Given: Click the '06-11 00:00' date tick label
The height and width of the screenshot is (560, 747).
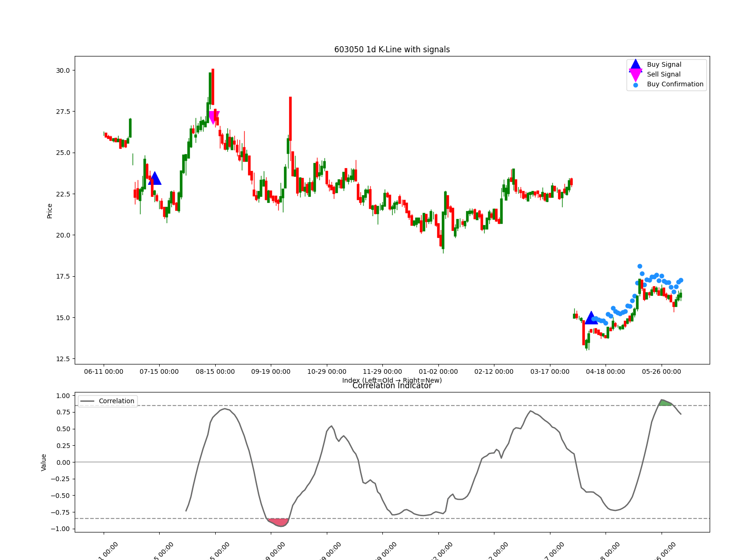Looking at the screenshot, I should pyautogui.click(x=104, y=372).
